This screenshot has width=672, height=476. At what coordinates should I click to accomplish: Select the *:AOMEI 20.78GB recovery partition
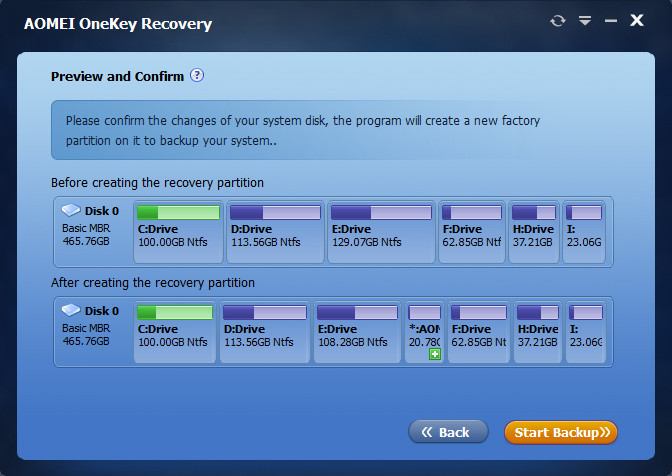[424, 332]
